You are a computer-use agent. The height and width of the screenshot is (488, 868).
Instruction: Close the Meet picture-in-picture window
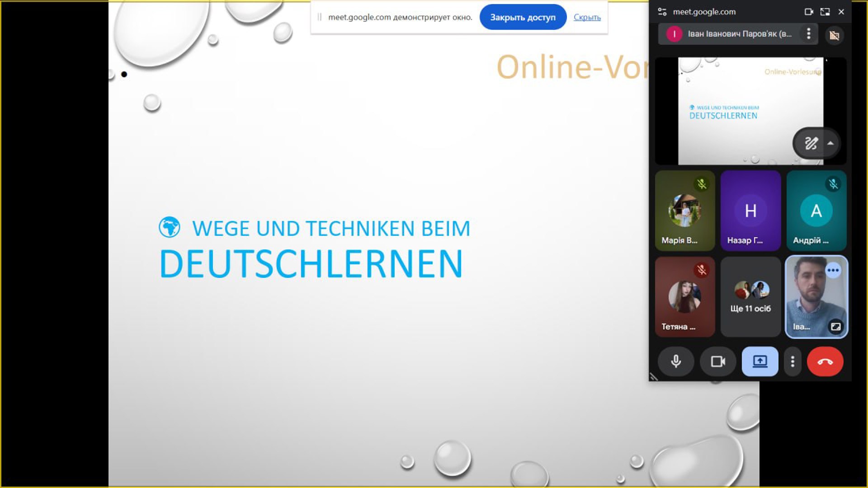(x=841, y=12)
